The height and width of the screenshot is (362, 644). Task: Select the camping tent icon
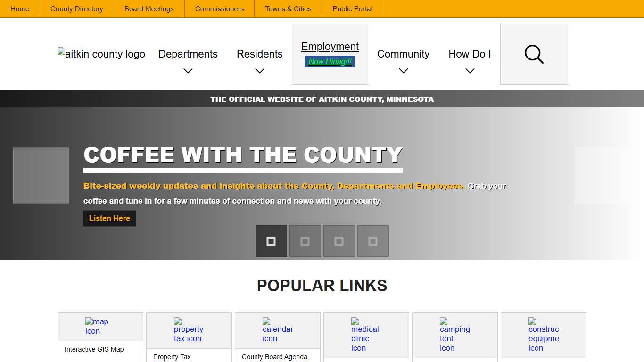coord(454,335)
